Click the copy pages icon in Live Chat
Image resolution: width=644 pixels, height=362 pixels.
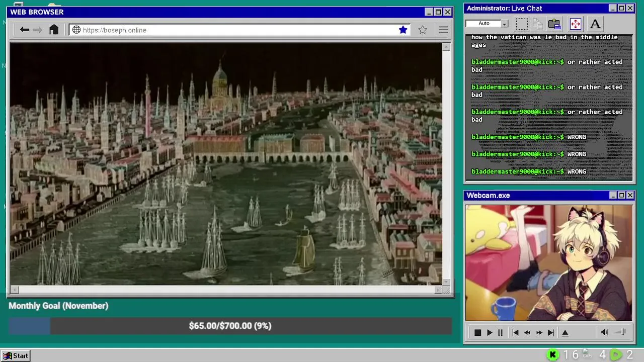point(538,24)
